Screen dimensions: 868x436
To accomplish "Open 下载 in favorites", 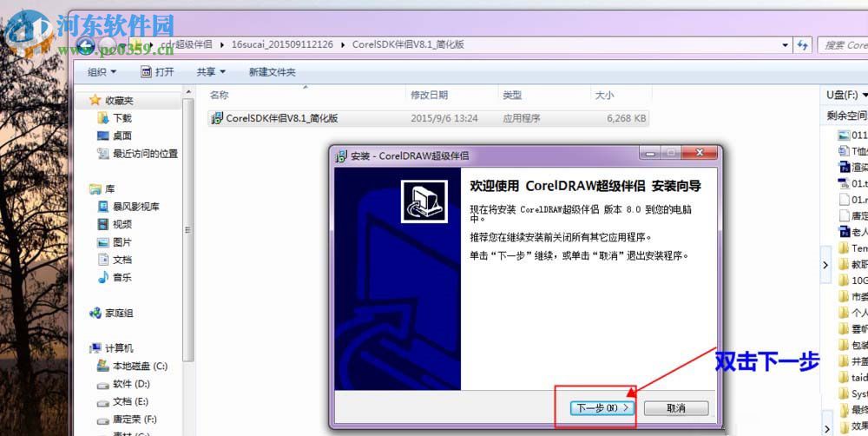I will [122, 118].
